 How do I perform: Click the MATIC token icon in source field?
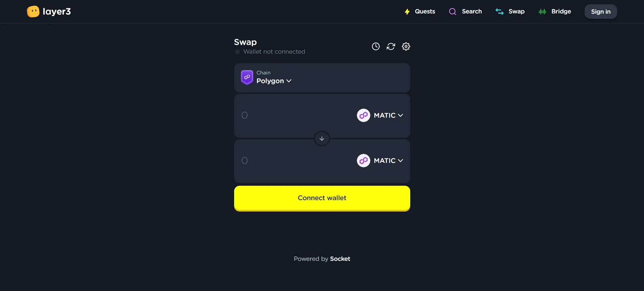[363, 115]
